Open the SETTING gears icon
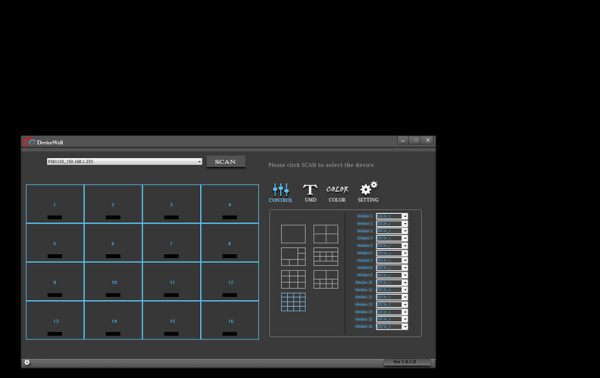 368,192
